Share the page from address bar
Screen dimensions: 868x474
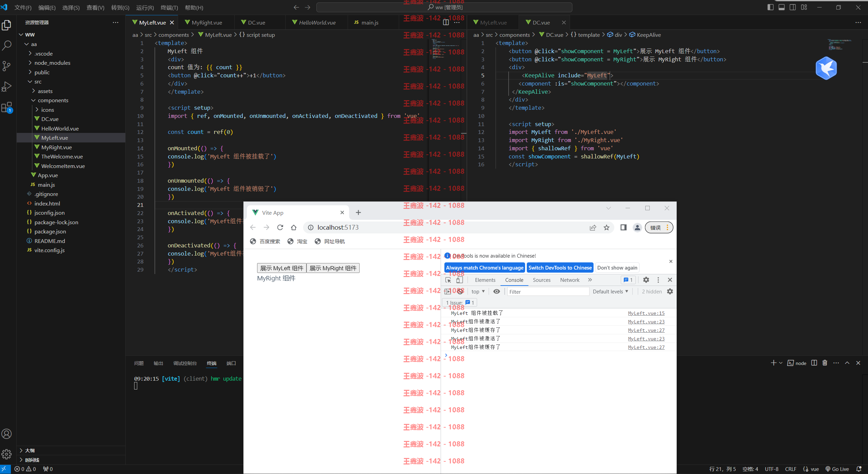(x=593, y=227)
